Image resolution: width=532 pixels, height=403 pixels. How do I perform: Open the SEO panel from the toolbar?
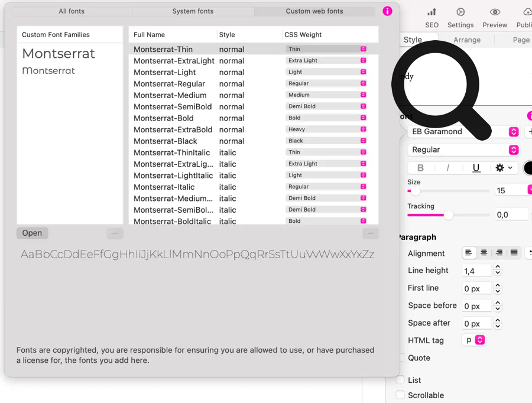tap(432, 18)
